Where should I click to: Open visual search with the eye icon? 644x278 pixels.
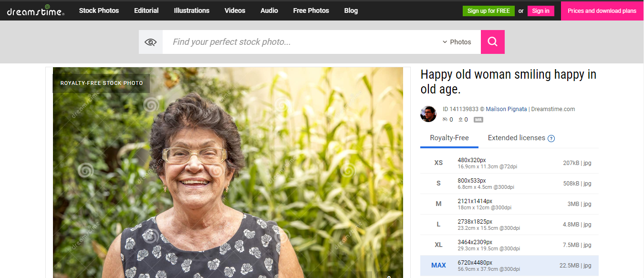pos(151,42)
